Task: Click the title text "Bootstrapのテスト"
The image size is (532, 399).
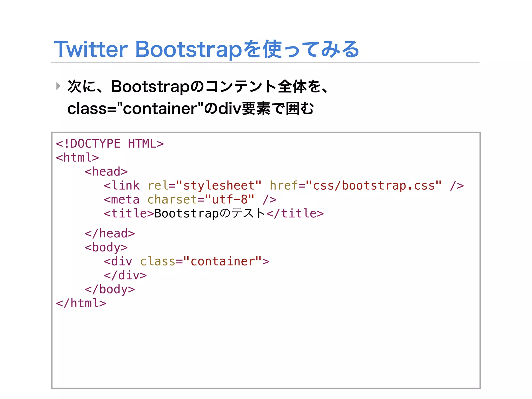Action: [x=210, y=214]
